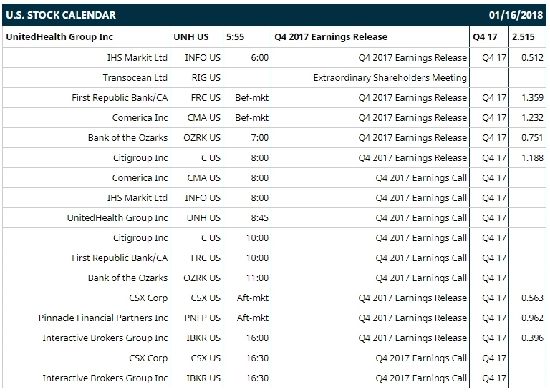Select Comerica Inc in the Bef-mkt row
Image resolution: width=550 pixels, height=392 pixels.
[x=140, y=118]
